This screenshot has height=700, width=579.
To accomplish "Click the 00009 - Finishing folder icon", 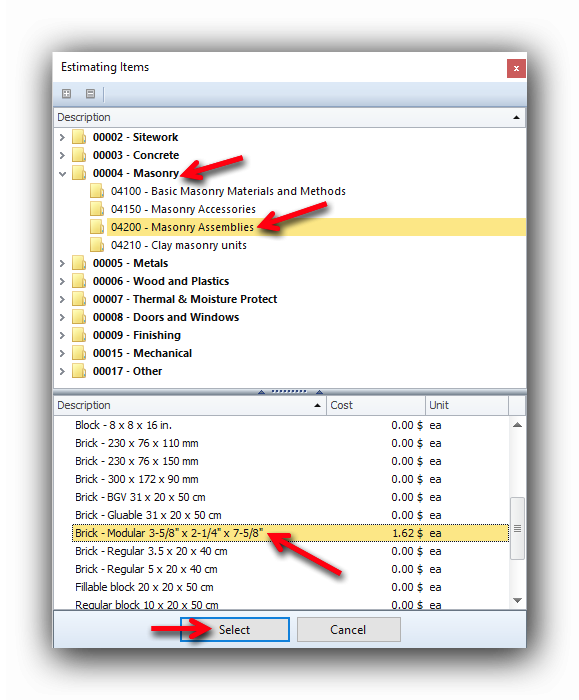I will pos(79,335).
